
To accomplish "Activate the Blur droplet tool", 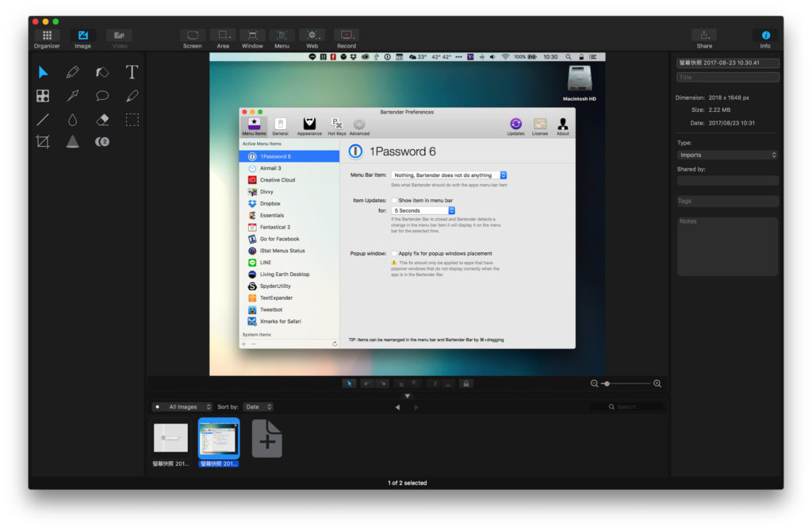I will pyautogui.click(x=72, y=120).
